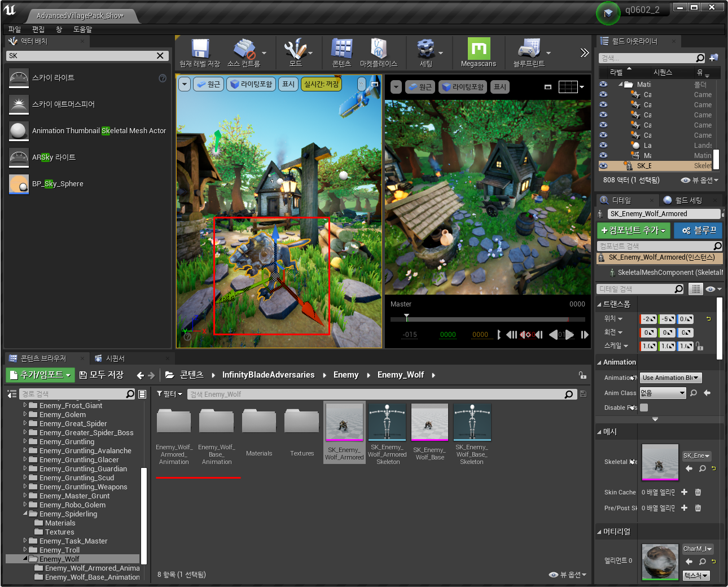This screenshot has width=728, height=587.
Task: Lock content browser with padlock
Action: [x=582, y=375]
